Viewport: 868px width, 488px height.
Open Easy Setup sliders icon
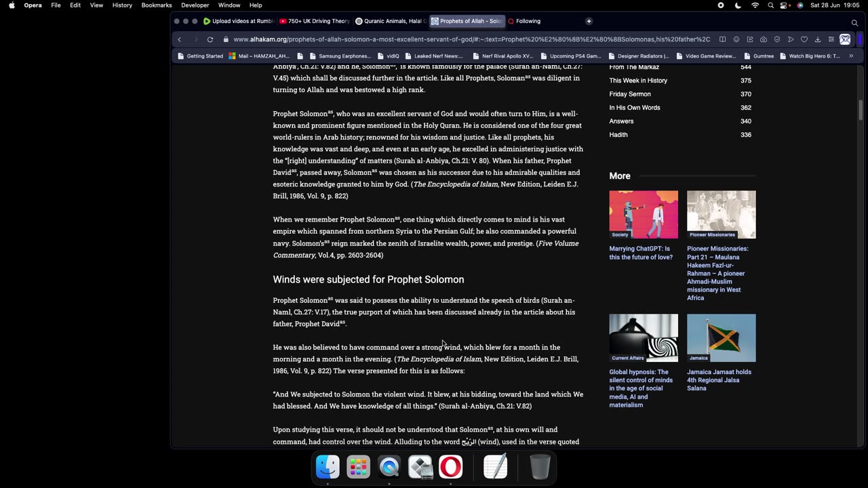(x=831, y=39)
